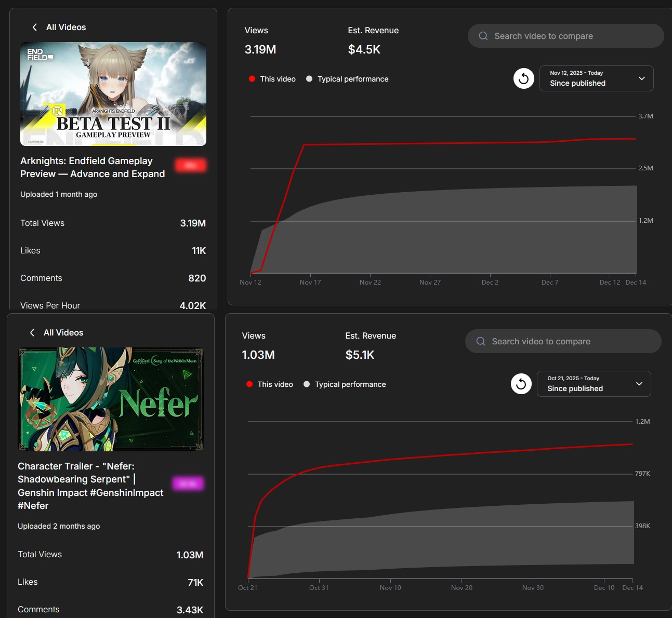Click Nov 17 tick on Arknights chart axis
672x618 pixels.
(310, 282)
